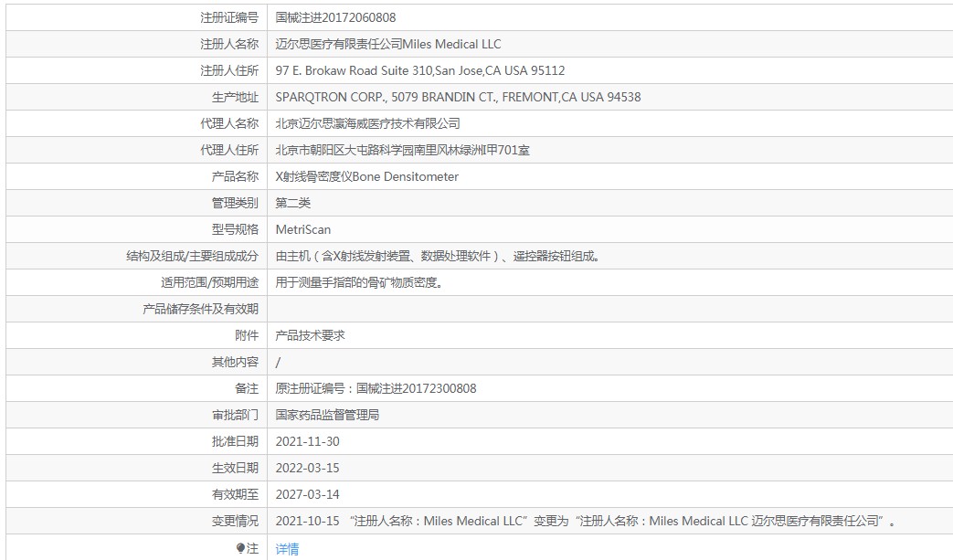This screenshot has height=560, width=953.
Task: Click the 其他内容 field label
Action: 235,362
